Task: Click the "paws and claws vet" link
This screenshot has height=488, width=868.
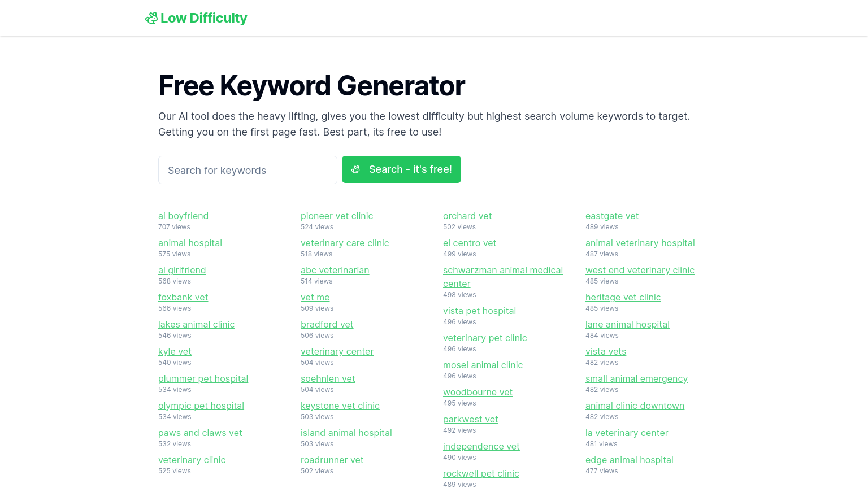Action: click(x=200, y=433)
